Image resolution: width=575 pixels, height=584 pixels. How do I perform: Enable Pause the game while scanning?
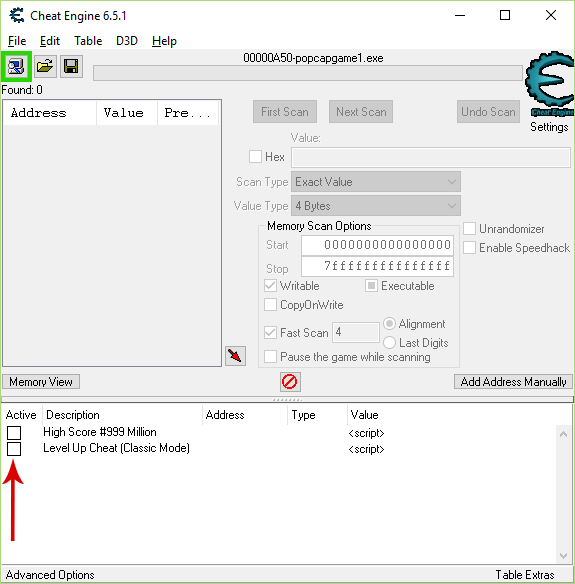(x=270, y=356)
